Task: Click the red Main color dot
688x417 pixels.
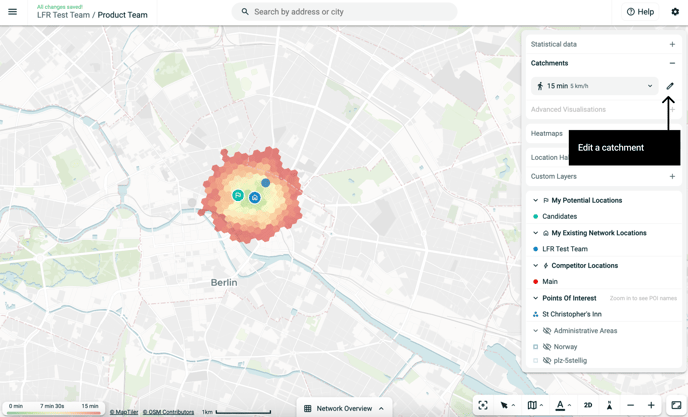Action: (535, 281)
